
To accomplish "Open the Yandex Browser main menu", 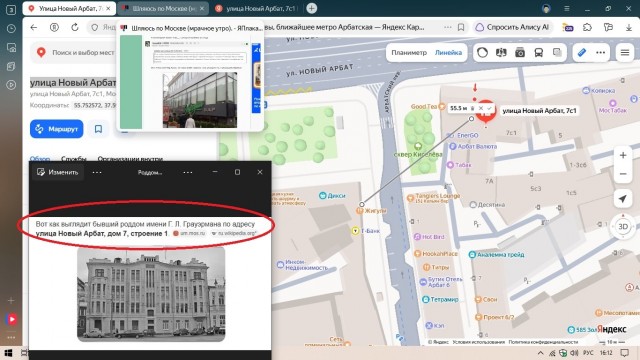I will (x=567, y=9).
